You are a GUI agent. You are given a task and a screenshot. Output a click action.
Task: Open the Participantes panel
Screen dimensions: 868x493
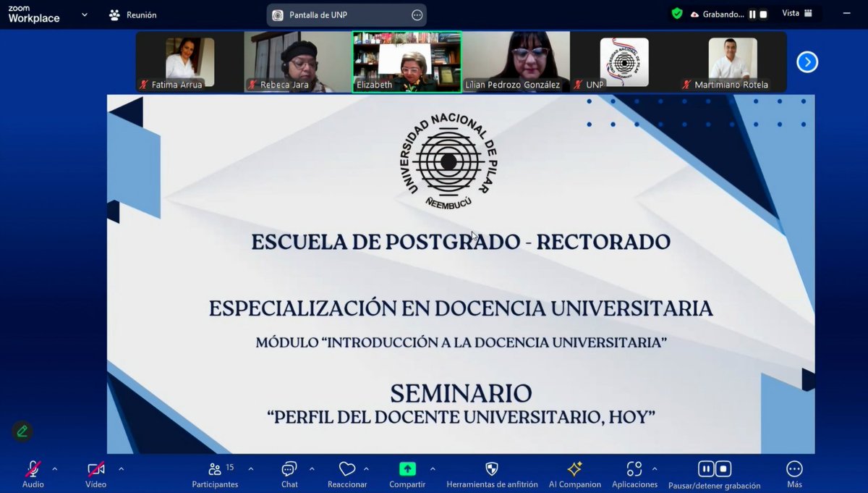click(x=215, y=474)
